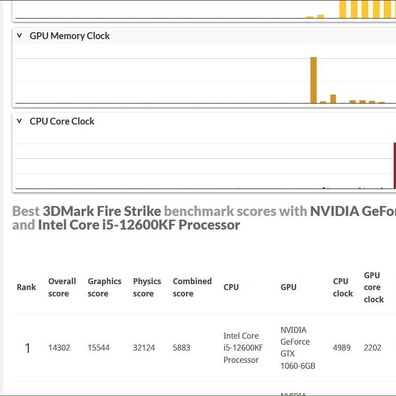This screenshot has height=396, width=396.
Task: Click the GPU core clock column header
Action: click(x=374, y=287)
